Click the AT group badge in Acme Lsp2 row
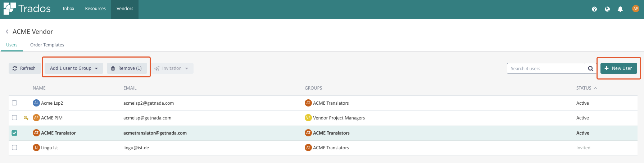The width and height of the screenshot is (644, 163). (x=308, y=103)
